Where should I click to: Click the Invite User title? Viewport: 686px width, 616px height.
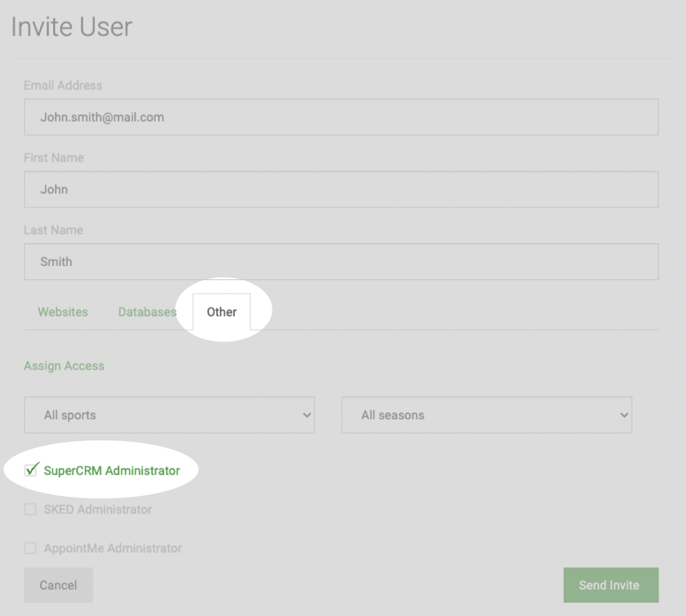(71, 27)
